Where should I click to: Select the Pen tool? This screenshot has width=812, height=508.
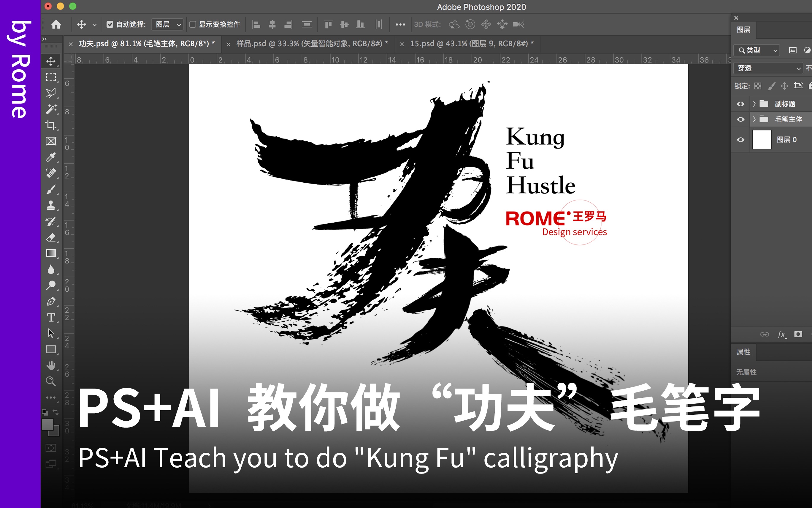pyautogui.click(x=51, y=301)
